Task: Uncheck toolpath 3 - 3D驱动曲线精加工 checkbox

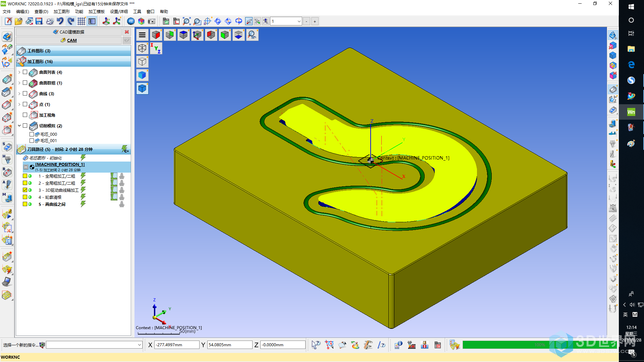Action: coord(25,190)
